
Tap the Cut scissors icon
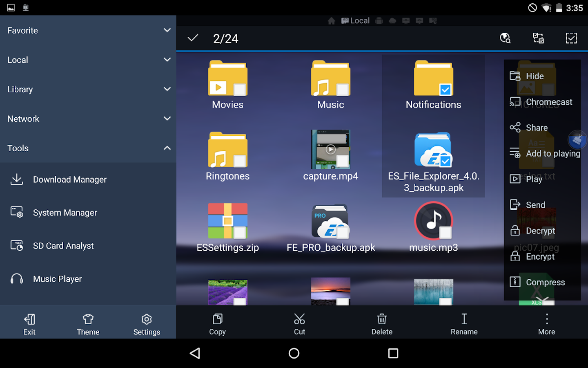pyautogui.click(x=299, y=319)
